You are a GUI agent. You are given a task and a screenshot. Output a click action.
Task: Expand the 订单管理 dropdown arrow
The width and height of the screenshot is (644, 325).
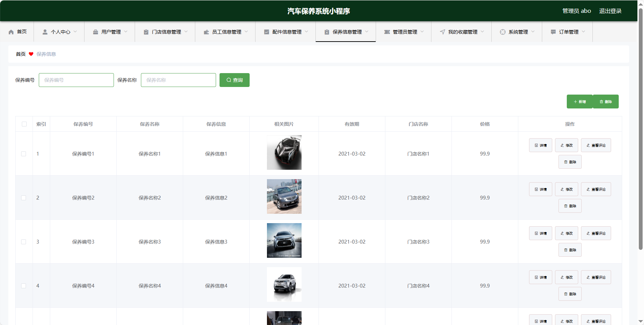[x=583, y=32]
